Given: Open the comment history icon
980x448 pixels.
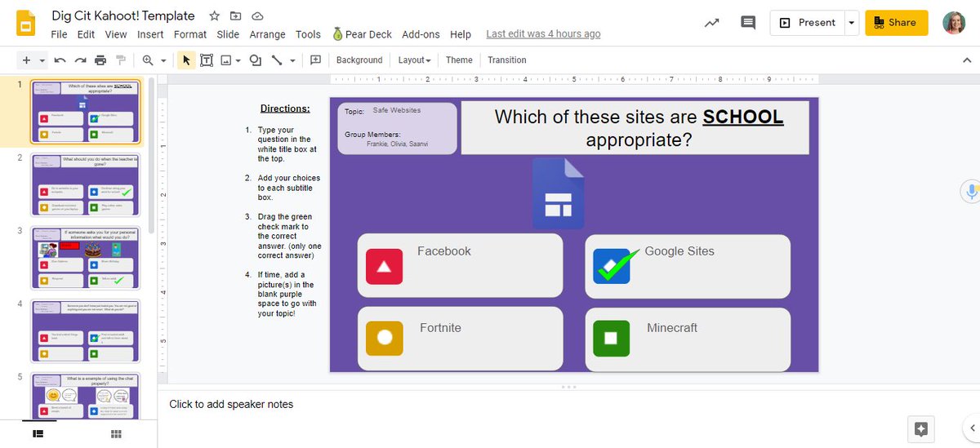Looking at the screenshot, I should (747, 23).
